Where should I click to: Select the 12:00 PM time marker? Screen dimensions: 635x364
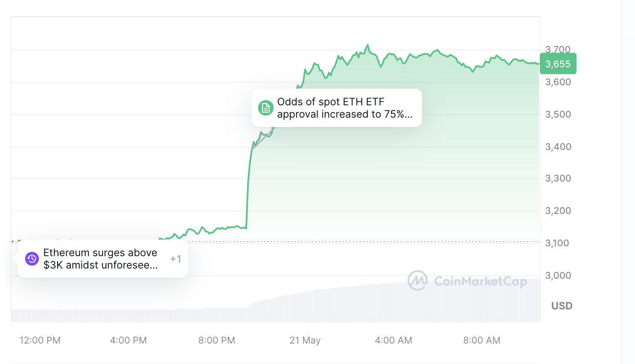pyautogui.click(x=40, y=340)
